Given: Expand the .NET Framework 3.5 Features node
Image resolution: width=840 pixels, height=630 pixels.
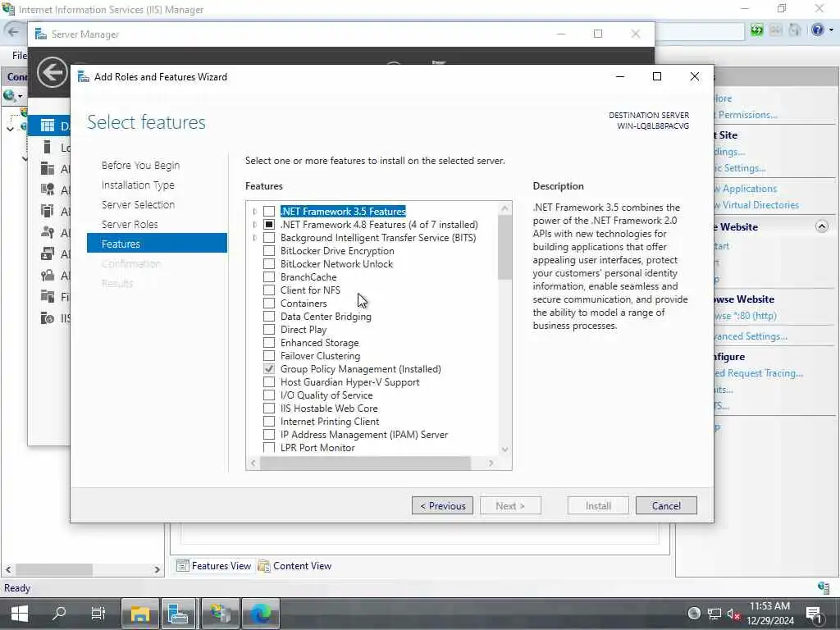Looking at the screenshot, I should (254, 211).
